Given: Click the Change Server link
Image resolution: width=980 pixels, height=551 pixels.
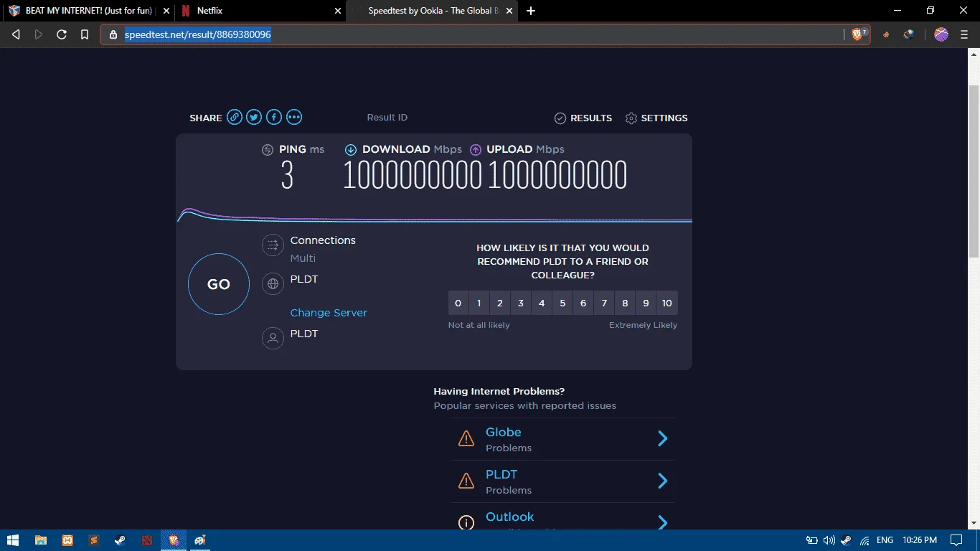Looking at the screenshot, I should coord(329,313).
